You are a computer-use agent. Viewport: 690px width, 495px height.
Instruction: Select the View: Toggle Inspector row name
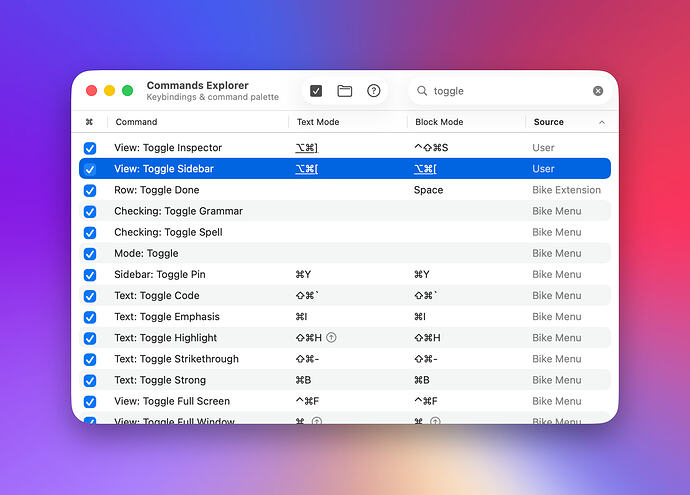[168, 148]
